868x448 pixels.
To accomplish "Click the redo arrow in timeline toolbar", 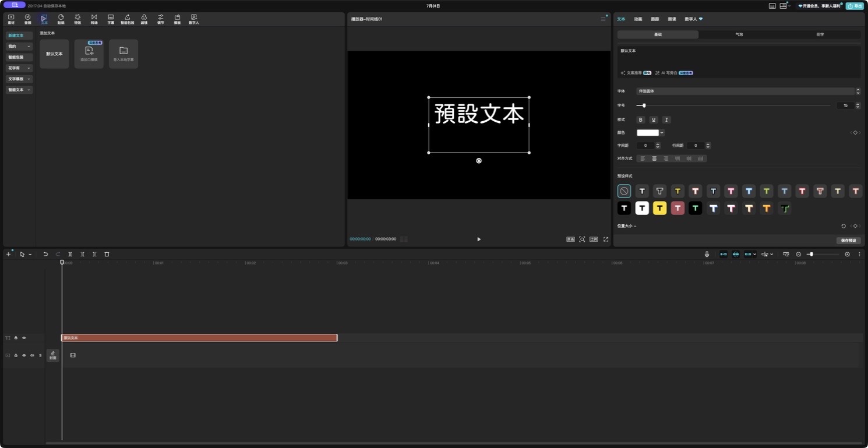I will (x=58, y=254).
